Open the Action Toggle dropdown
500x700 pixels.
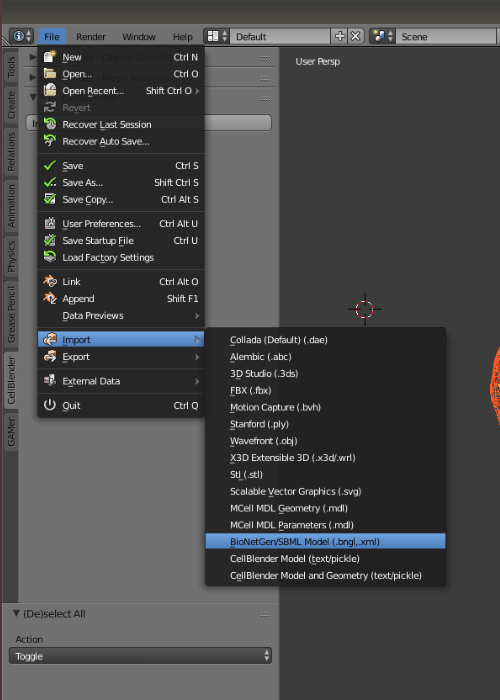tap(140, 656)
